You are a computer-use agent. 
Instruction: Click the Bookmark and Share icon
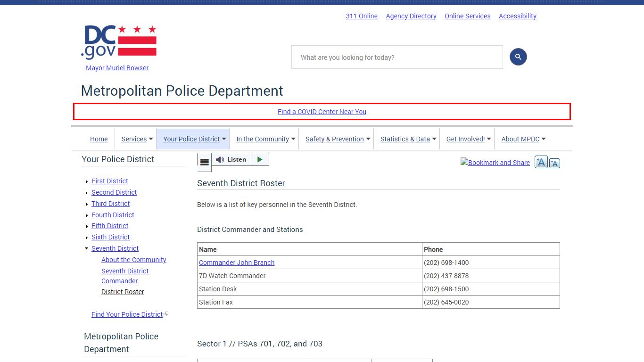click(495, 163)
